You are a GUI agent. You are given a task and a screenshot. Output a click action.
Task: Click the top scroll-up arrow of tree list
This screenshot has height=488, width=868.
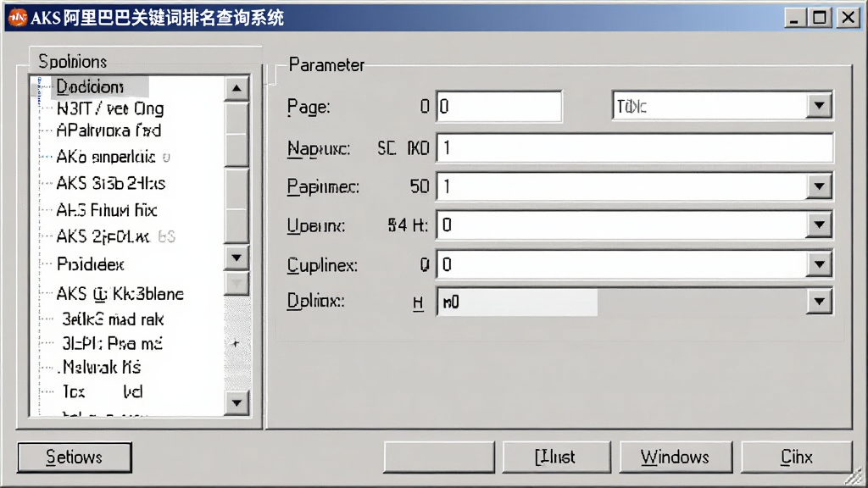[237, 88]
